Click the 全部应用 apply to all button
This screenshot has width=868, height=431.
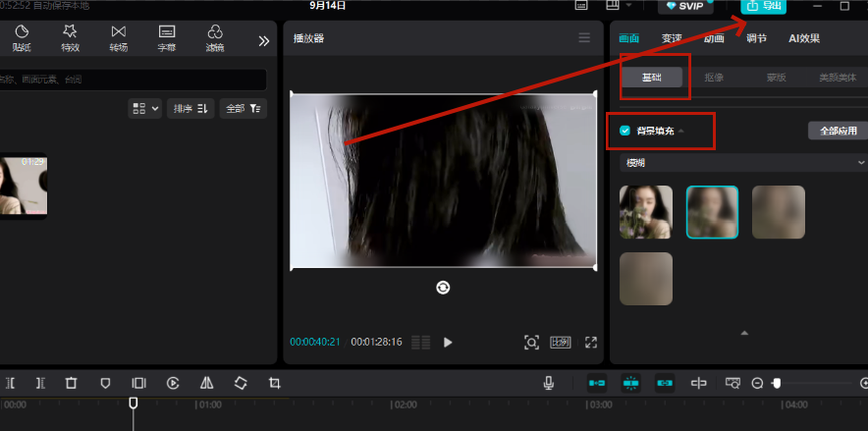click(x=838, y=131)
